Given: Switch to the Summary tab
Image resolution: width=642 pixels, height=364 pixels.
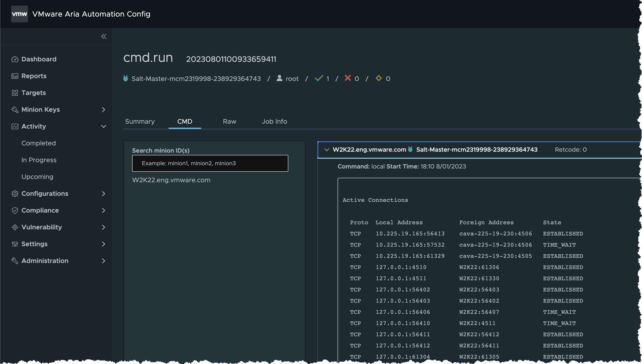Looking at the screenshot, I should (x=140, y=122).
